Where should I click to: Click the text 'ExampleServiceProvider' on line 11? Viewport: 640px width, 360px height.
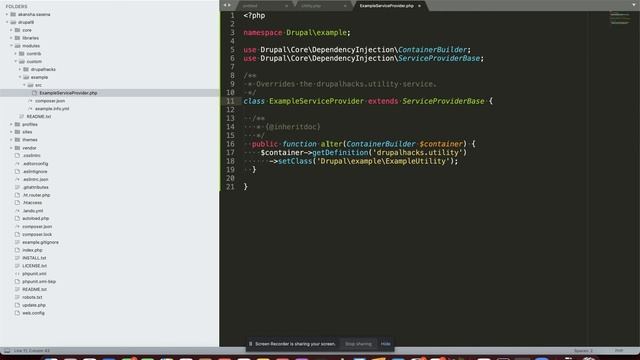coord(316,101)
